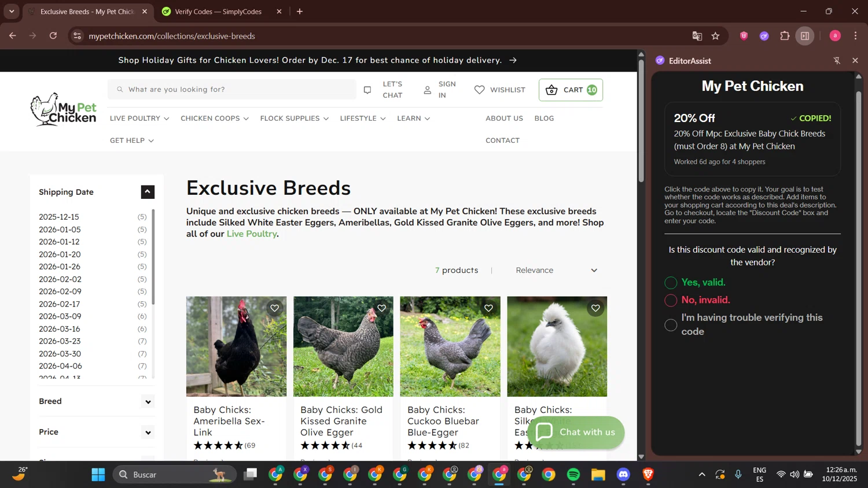The image size is (868, 488).
Task: Click the shipping date list scrollbar
Action: [153, 257]
